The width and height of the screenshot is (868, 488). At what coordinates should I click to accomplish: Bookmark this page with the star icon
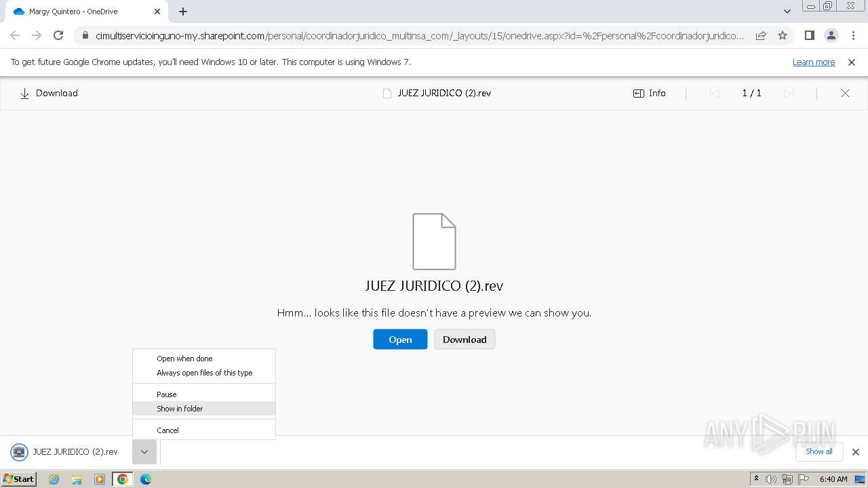783,35
